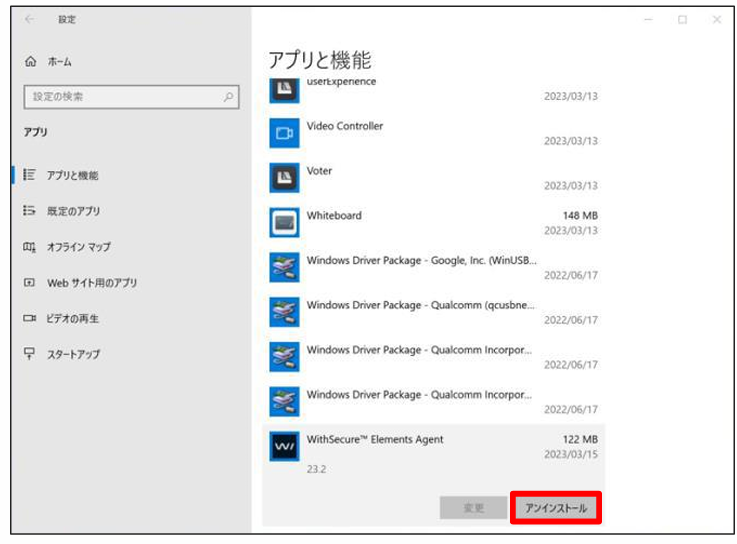This screenshot has height=544, width=737.
Task: Click the アンインストール button
Action: tap(556, 508)
